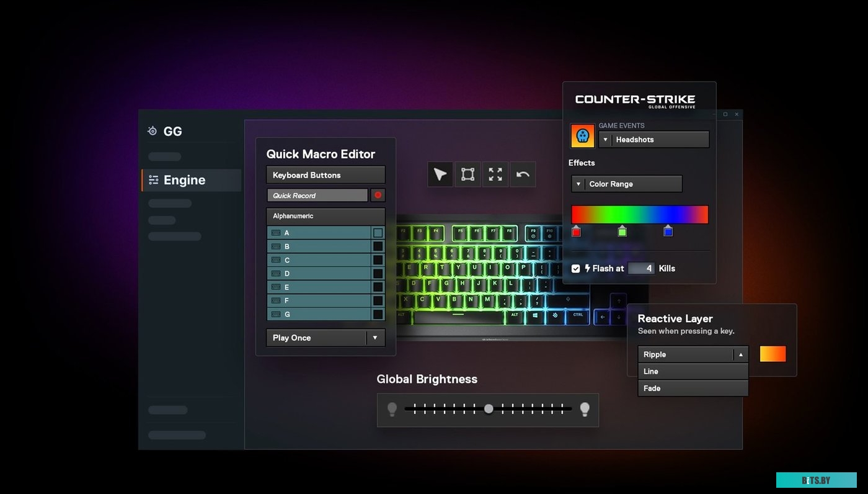868x494 pixels.
Task: Click the bright bulb brightness icon
Action: [x=585, y=409]
